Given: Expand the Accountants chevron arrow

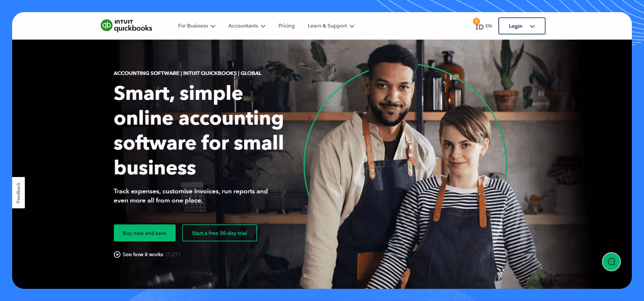Looking at the screenshot, I should tap(263, 26).
